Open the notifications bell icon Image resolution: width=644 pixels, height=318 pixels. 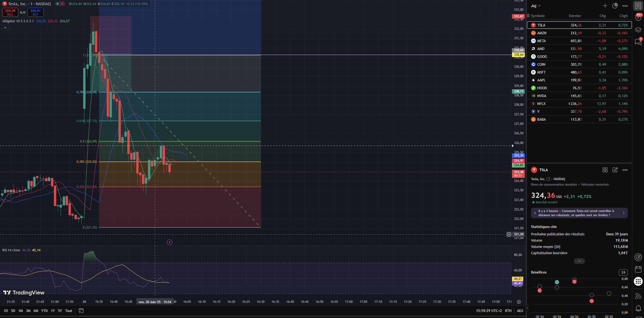pos(638,308)
